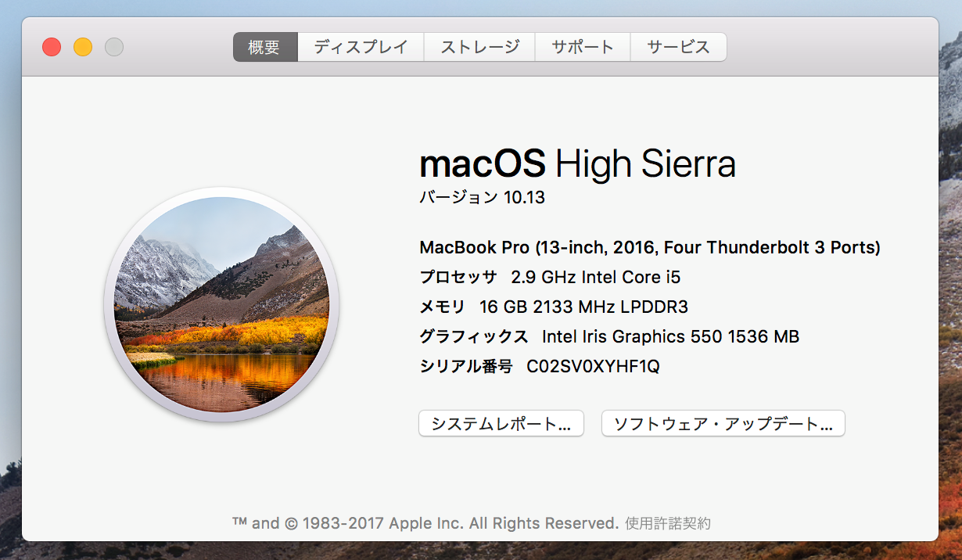
Task: Click the 16 GB 2133 MHz LPDDR3 value
Action: pos(583,307)
